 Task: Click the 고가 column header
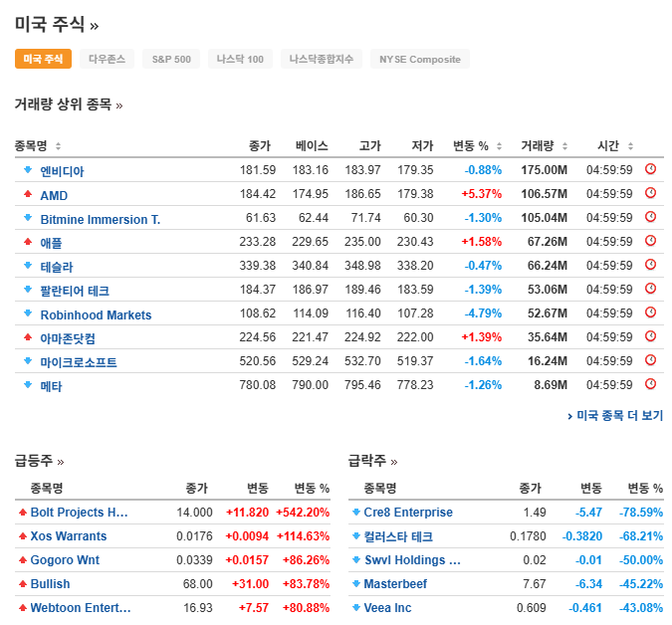(x=370, y=146)
